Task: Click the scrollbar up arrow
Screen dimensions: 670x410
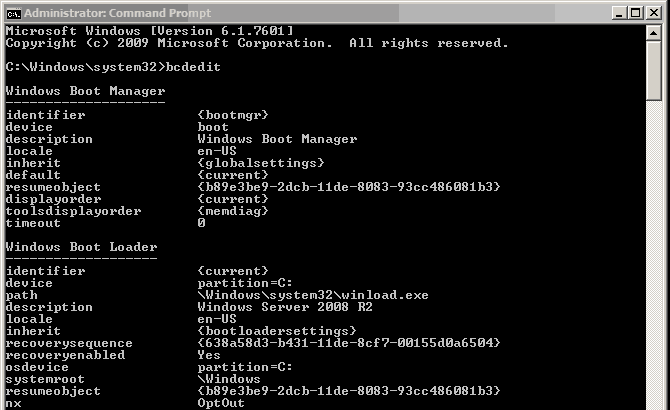Action: pyautogui.click(x=653, y=33)
